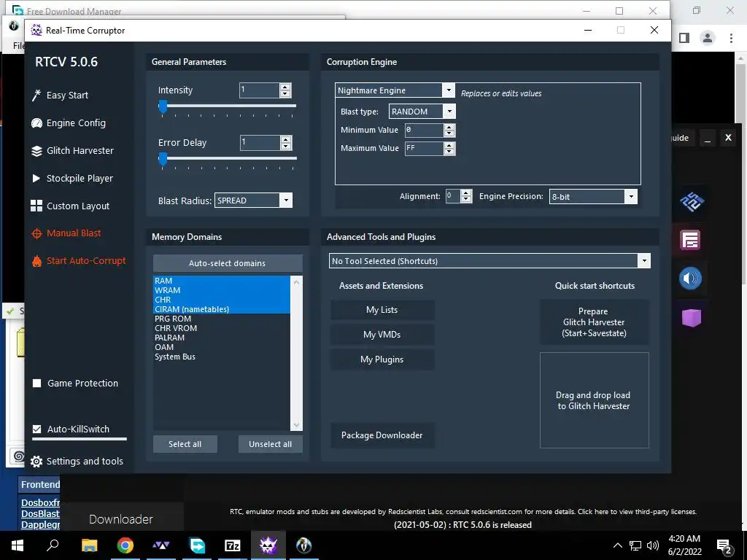
Task: Disable the Auto-KillSwitch checkbox
Action: pyautogui.click(x=36, y=429)
